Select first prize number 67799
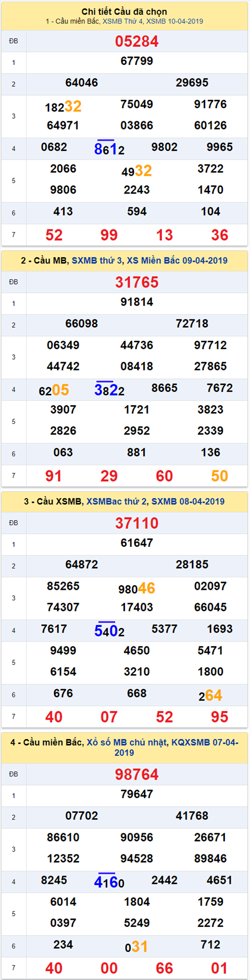The height and width of the screenshot is (980, 250). coord(137,61)
